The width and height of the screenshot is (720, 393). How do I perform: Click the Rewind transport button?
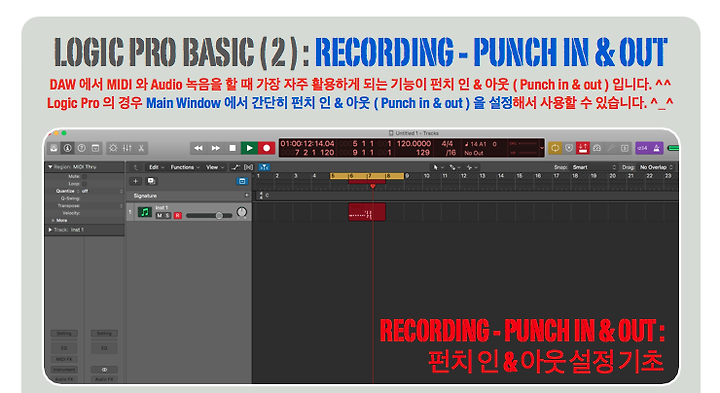198,148
